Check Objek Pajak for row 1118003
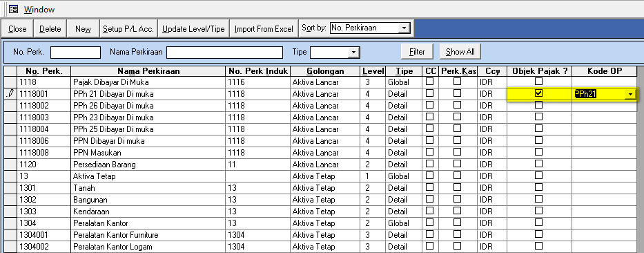Viewport: 644px width, 253px height. click(539, 117)
